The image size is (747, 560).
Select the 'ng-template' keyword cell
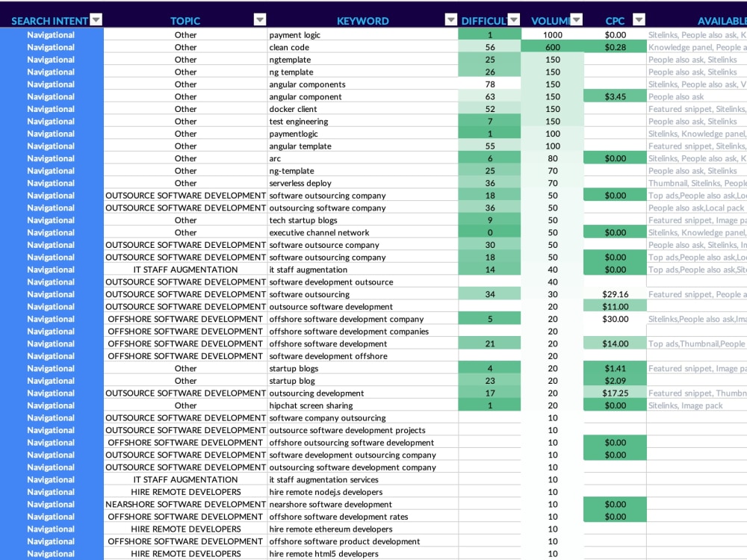coord(362,171)
